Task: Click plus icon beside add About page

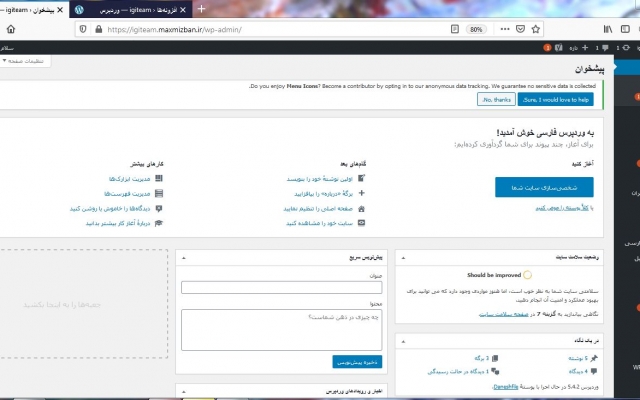Action: [361, 193]
